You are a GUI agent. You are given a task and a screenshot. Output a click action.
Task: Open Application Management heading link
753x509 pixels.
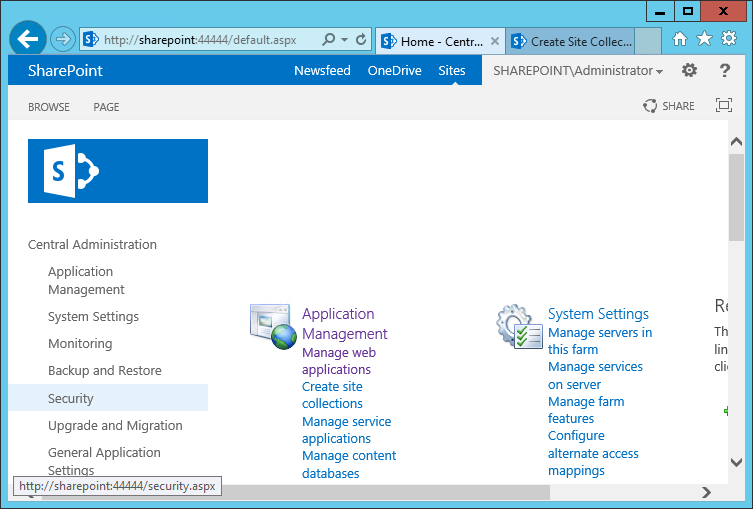click(344, 324)
